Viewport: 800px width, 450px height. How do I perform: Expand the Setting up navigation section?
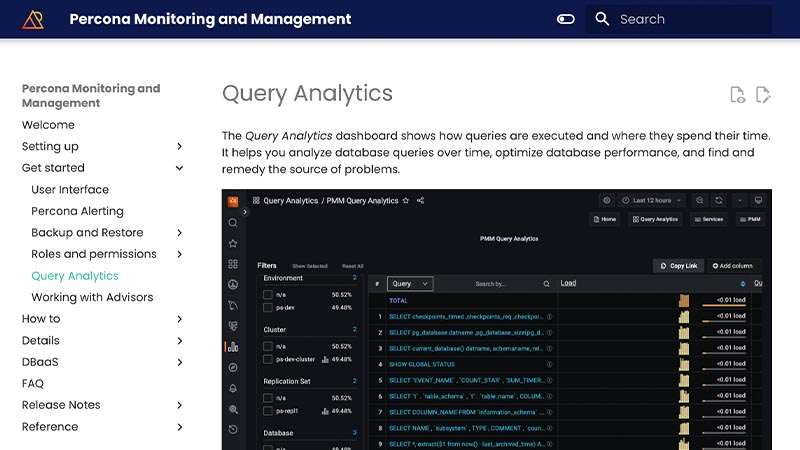(180, 147)
